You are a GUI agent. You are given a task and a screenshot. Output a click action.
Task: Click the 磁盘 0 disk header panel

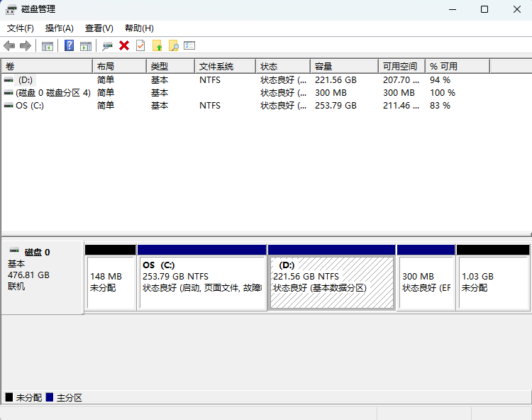(43, 277)
